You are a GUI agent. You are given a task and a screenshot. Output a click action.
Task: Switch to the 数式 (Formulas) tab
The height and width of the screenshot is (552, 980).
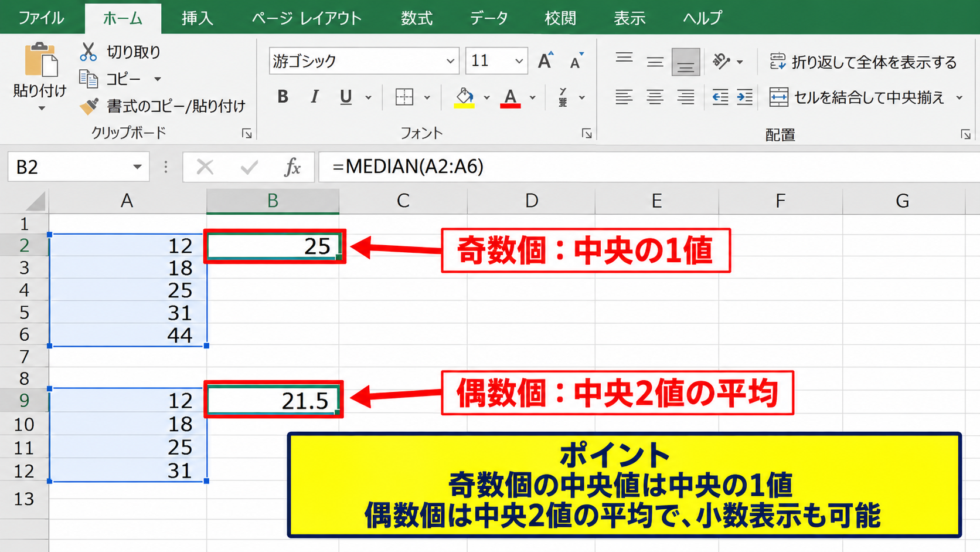tap(417, 18)
